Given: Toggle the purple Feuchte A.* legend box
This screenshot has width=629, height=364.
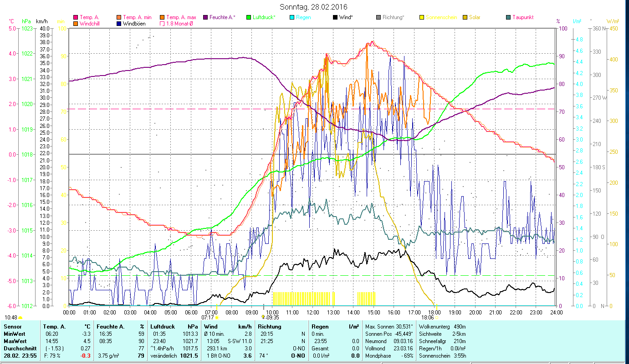Looking at the screenshot, I should pos(205,17).
